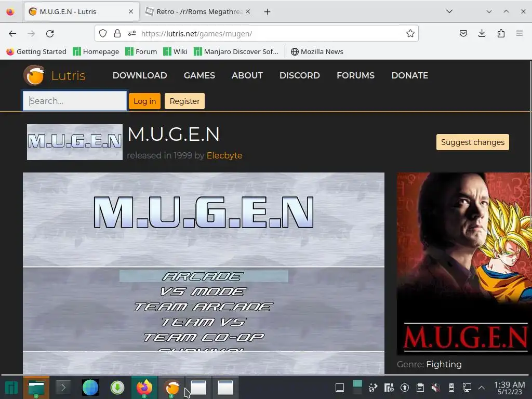Go back using the browser back arrow

click(x=12, y=34)
